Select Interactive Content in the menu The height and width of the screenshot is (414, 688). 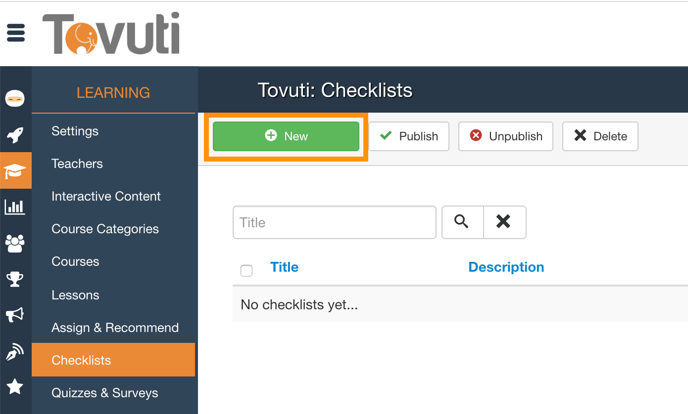pos(106,196)
